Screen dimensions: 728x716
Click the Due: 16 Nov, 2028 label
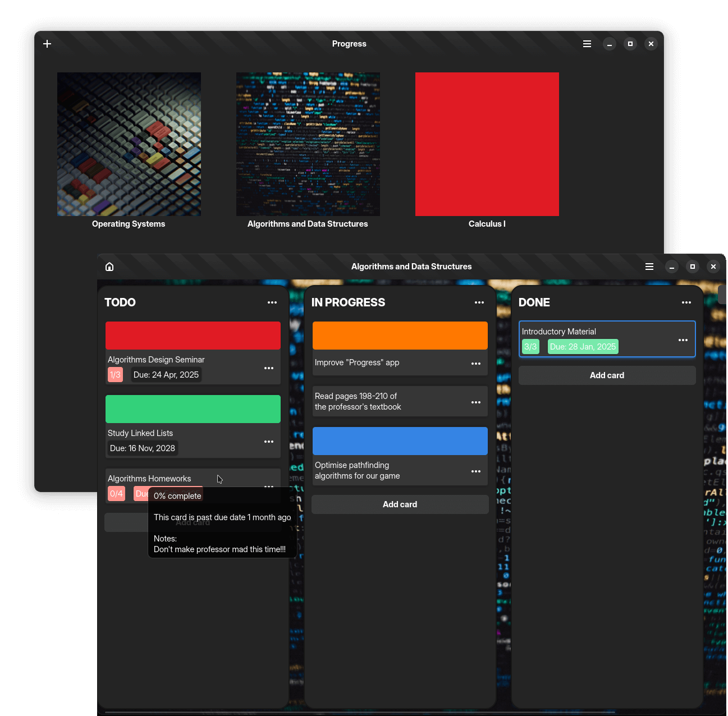click(143, 448)
